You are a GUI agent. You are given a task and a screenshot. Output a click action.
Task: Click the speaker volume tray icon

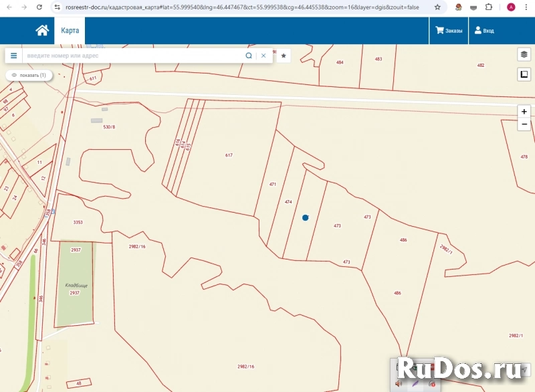click(x=399, y=384)
